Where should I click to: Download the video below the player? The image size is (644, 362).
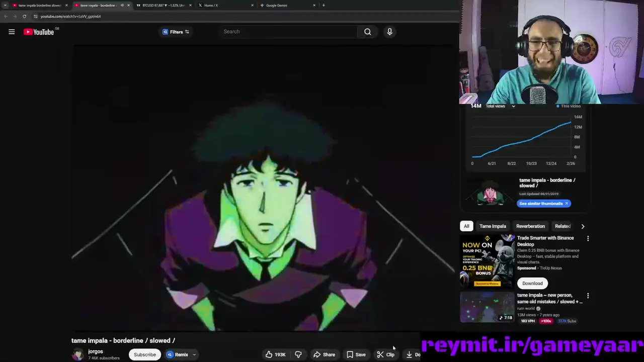click(413, 354)
